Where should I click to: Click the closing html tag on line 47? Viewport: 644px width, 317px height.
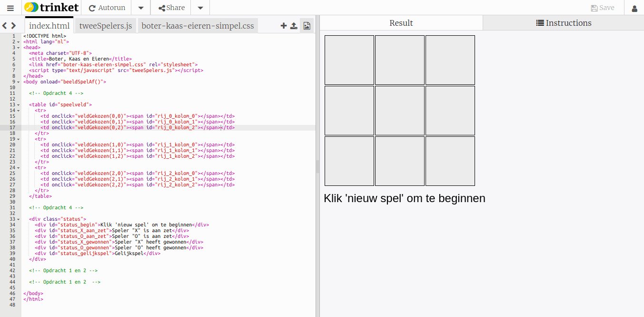(33, 299)
